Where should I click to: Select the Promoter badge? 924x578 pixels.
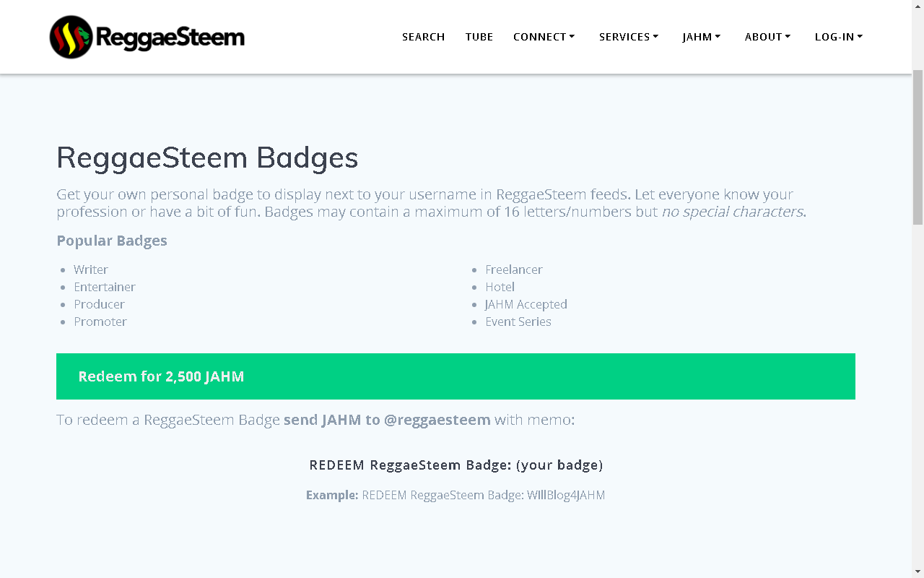[100, 321]
